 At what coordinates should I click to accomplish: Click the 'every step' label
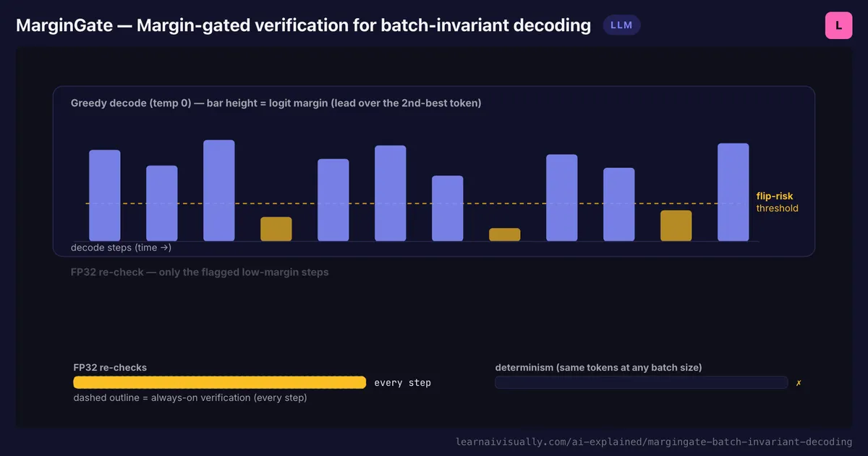pyautogui.click(x=402, y=383)
